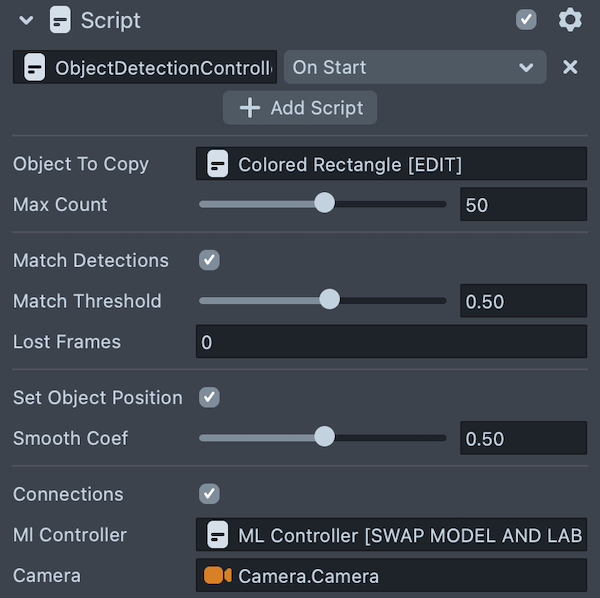Open the Object To Copy field picker

coord(391,164)
